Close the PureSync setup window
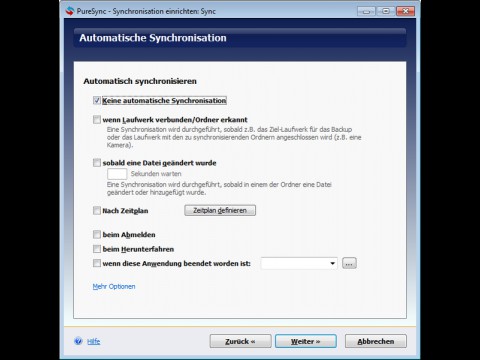 (405, 11)
